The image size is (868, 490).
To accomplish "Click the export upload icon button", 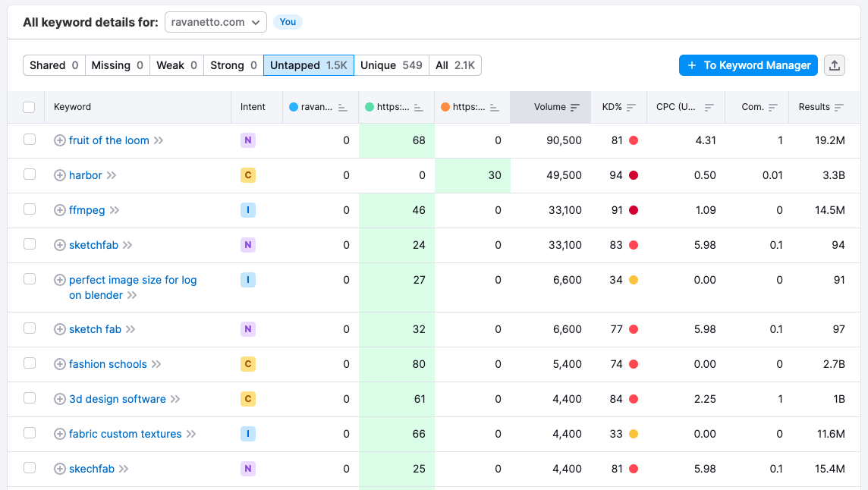I will tap(834, 65).
